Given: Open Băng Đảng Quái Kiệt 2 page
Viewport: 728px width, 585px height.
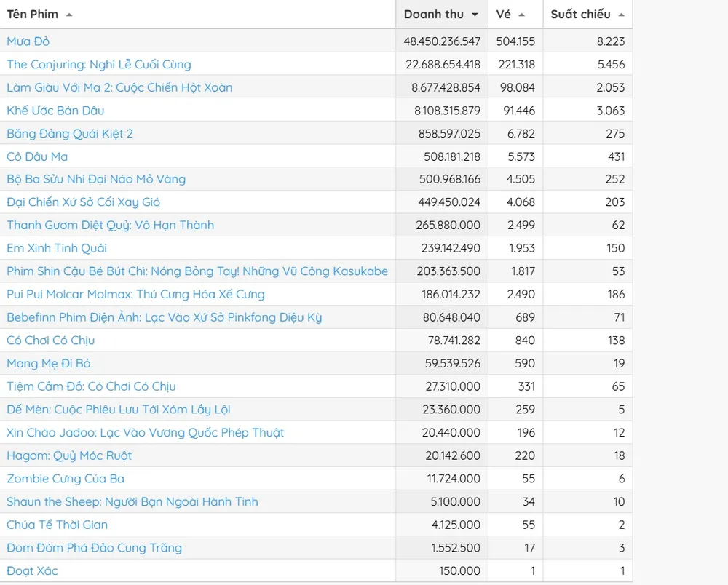Looking at the screenshot, I should tap(70, 133).
